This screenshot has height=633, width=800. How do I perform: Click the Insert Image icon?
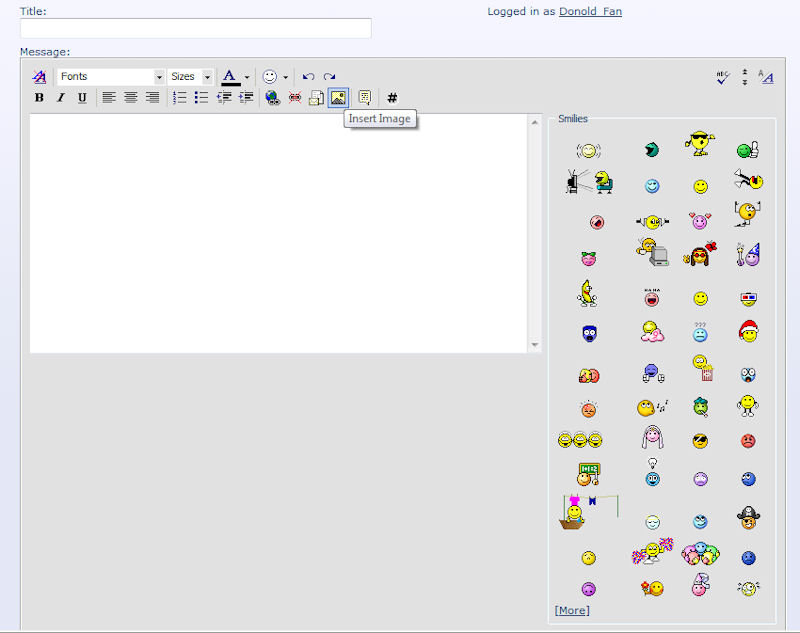[x=338, y=97]
